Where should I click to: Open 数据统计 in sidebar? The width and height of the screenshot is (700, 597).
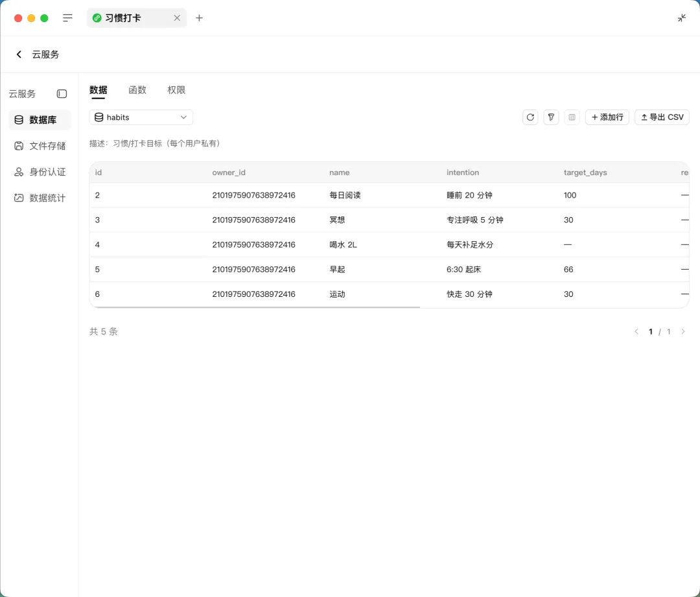pos(40,198)
